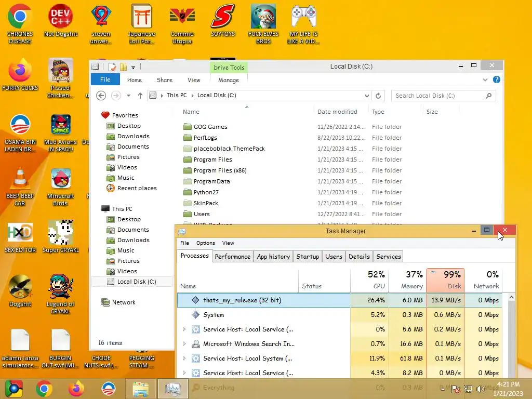Open the Manage tab under Drive Tools

coord(229,80)
